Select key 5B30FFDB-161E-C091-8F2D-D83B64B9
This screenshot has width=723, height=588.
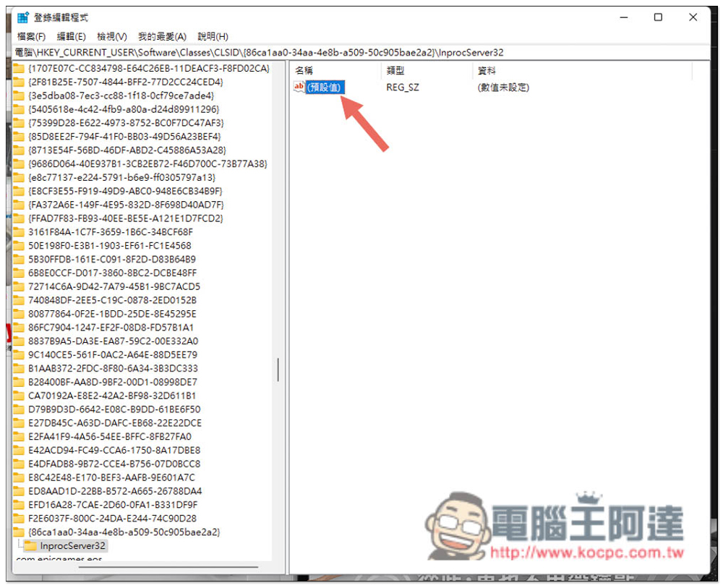click(112, 259)
